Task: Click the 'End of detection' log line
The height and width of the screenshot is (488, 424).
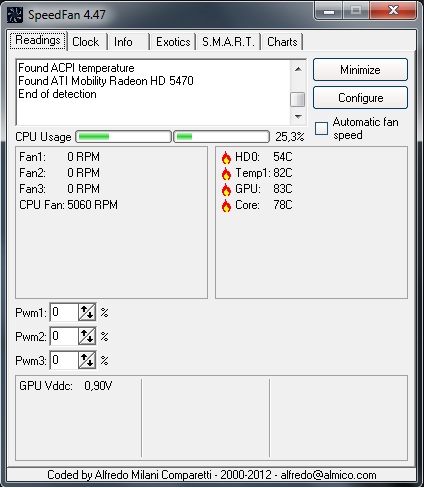Action: click(x=57, y=94)
